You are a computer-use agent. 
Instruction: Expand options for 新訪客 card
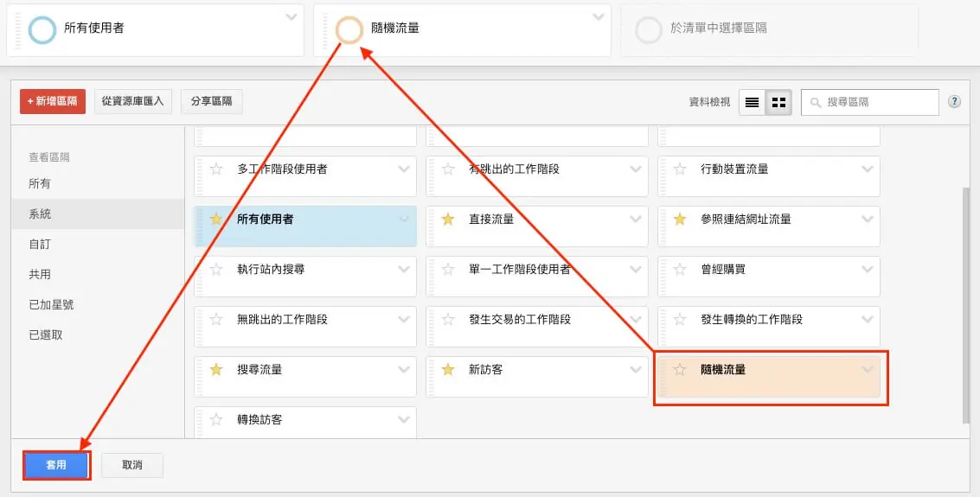[636, 370]
